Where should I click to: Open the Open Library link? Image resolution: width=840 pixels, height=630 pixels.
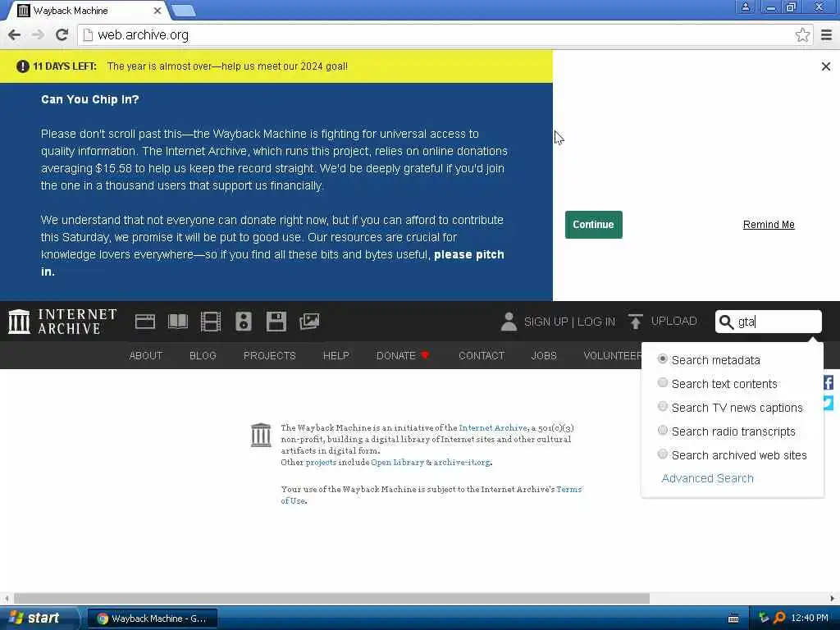pyautogui.click(x=398, y=463)
